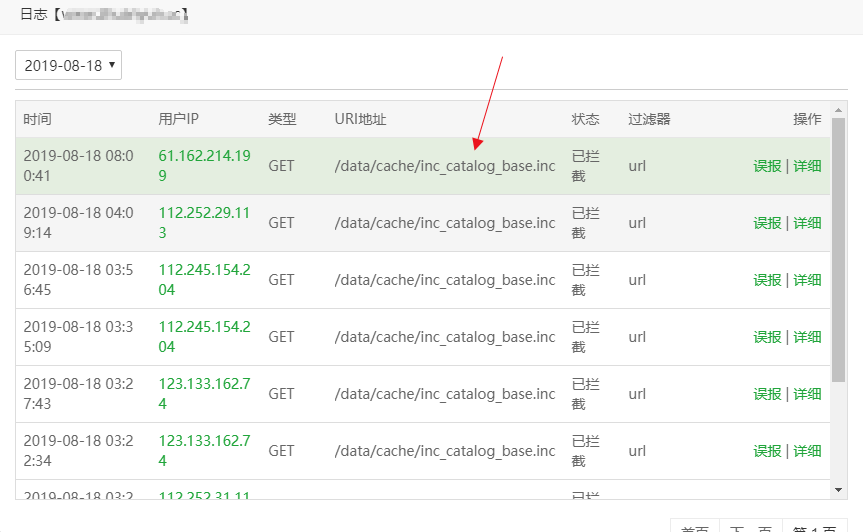The width and height of the screenshot is (863, 532).
Task: Click the log table vertical scrollbar thumb
Action: [838, 250]
